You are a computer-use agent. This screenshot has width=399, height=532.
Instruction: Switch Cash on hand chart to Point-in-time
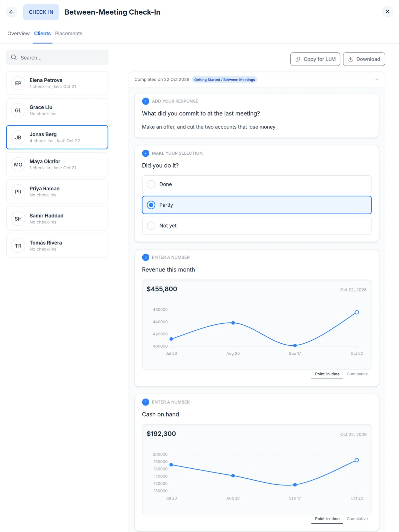tap(327, 519)
